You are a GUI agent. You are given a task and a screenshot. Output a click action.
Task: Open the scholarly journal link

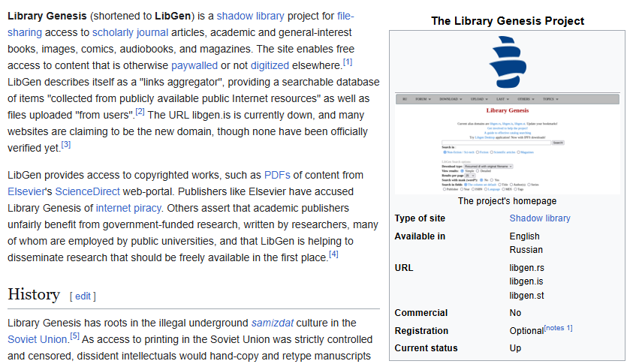[x=131, y=32]
